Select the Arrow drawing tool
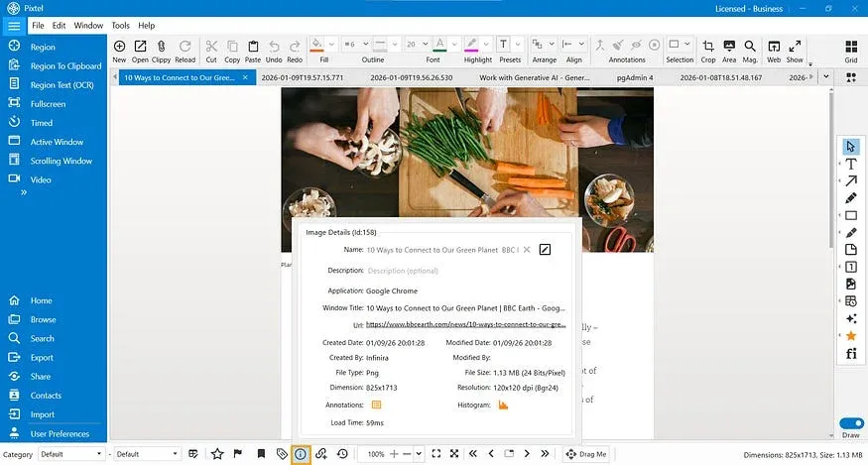868x465 pixels. tap(851, 180)
